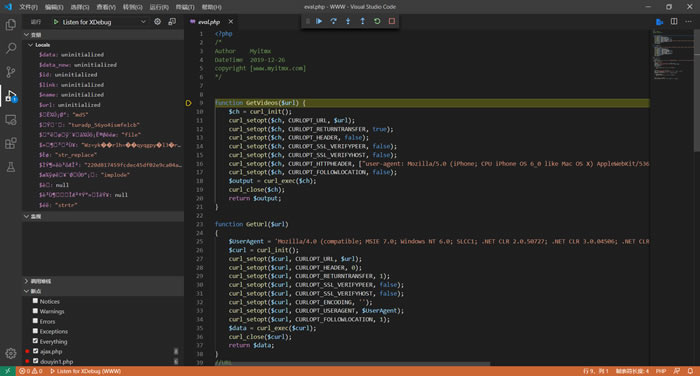Open the Run and Debug view
The width and height of the screenshot is (700, 376).
(11, 96)
